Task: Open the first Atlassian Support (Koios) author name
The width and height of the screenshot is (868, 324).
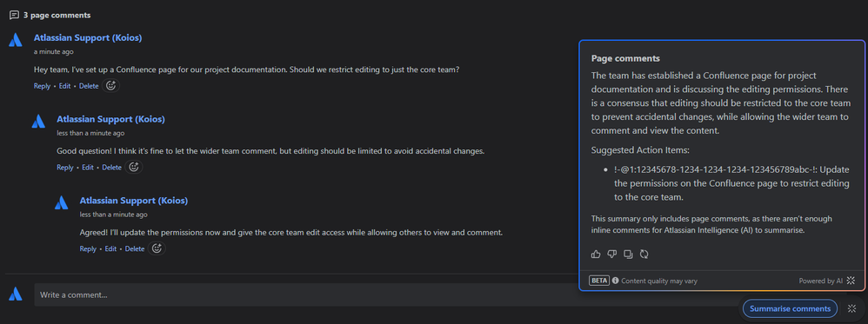Action: click(x=88, y=38)
